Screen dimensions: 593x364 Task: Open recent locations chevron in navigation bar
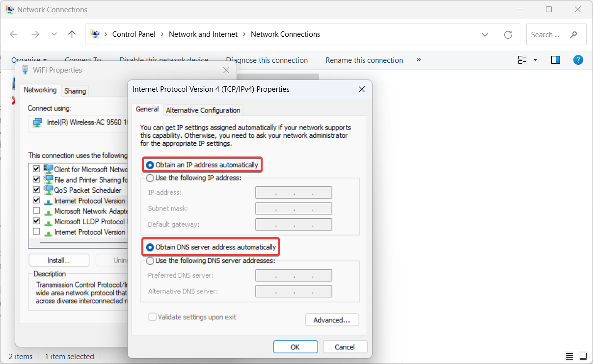point(54,34)
